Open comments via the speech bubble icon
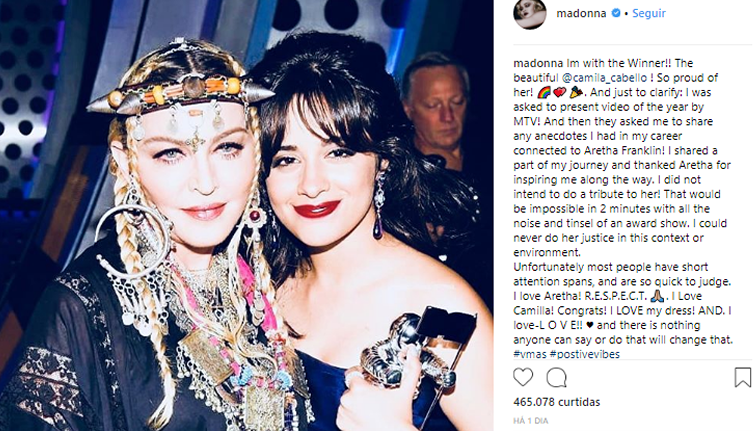The height and width of the screenshot is (431, 753). pos(556,378)
